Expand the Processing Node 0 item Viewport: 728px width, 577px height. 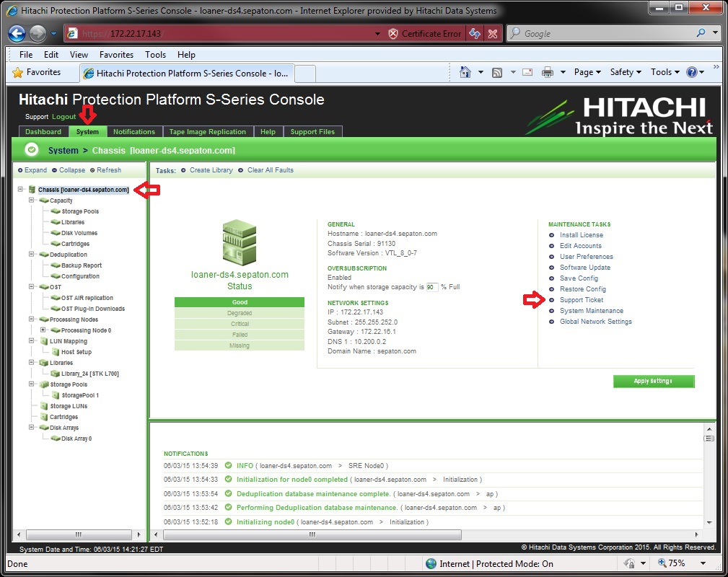pyautogui.click(x=43, y=330)
